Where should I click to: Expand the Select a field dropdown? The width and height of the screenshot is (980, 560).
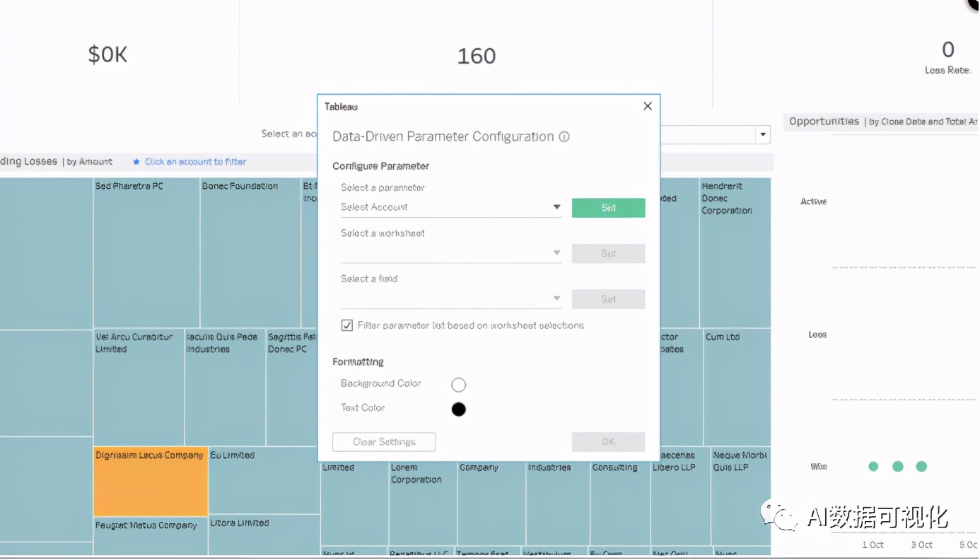451,299
